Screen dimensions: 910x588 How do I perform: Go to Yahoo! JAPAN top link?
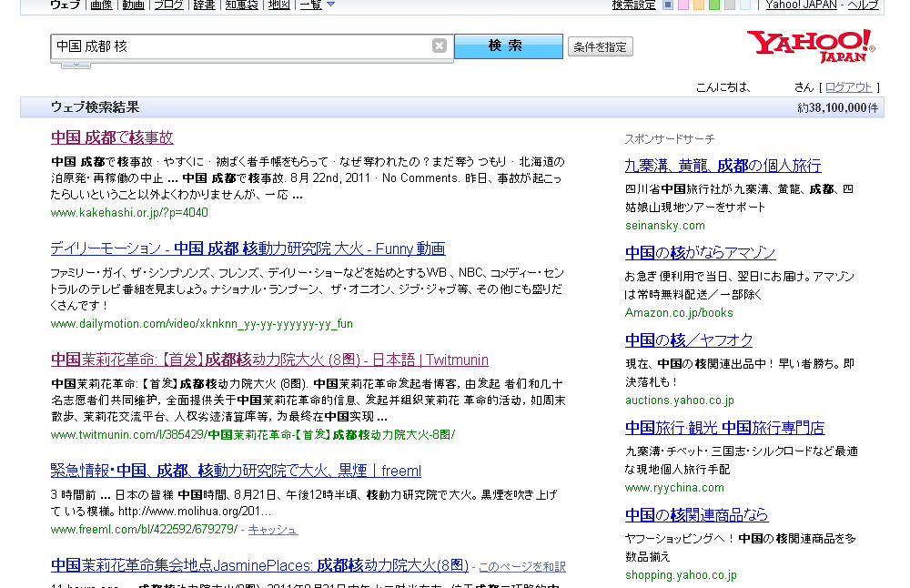tap(802, 5)
